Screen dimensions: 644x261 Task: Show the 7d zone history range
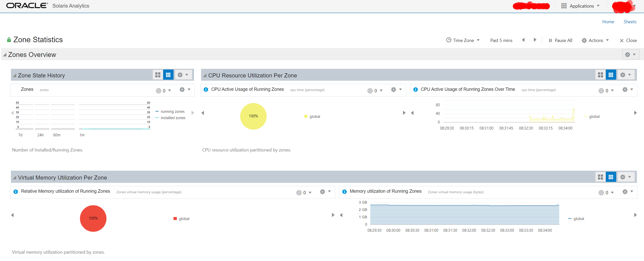[x=20, y=135]
